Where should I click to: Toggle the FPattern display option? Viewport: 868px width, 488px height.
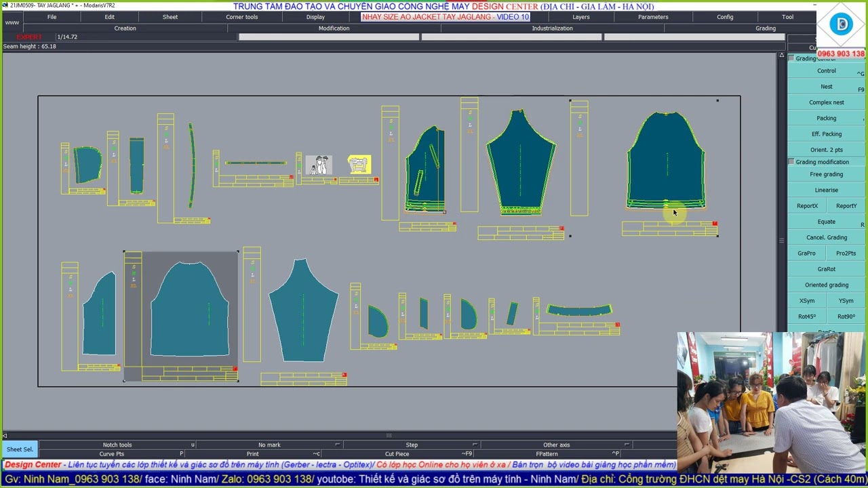click(547, 453)
